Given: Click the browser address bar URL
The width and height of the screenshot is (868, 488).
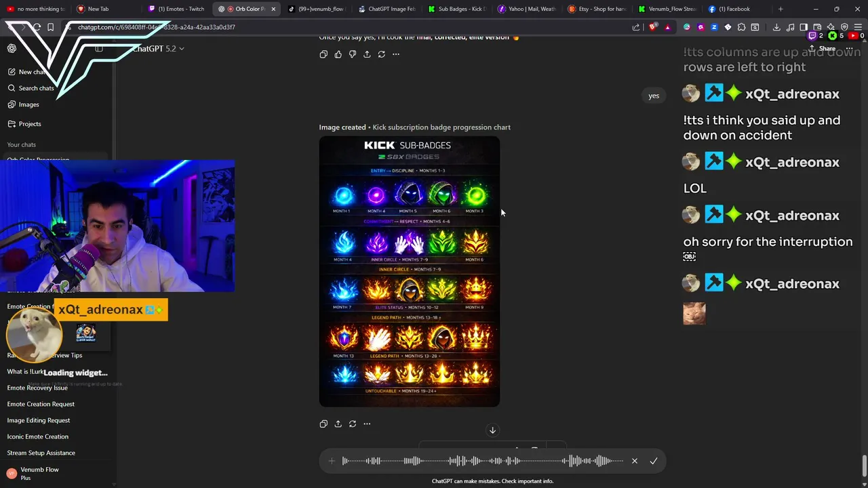Looking at the screenshot, I should point(156,27).
